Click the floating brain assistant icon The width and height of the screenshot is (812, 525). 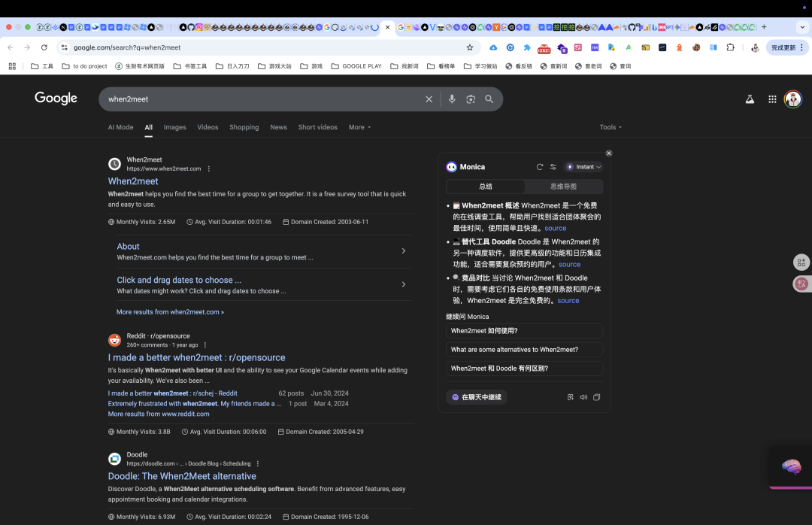pyautogui.click(x=791, y=466)
